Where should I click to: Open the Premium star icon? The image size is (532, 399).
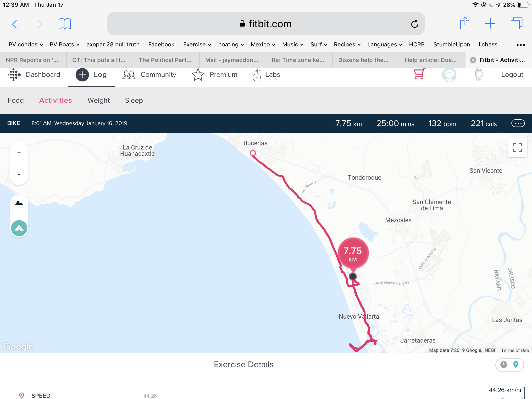(x=198, y=75)
